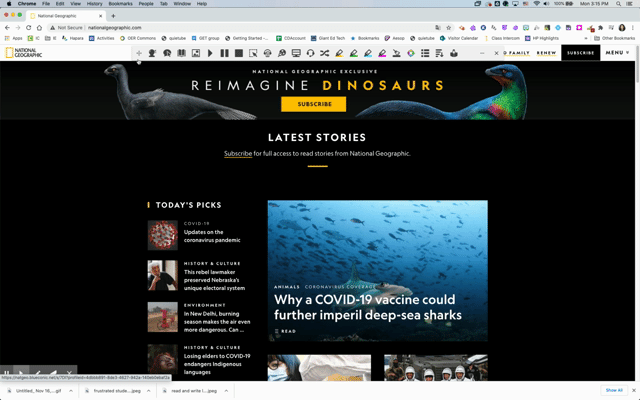
Task: Click the ANIMALS category label on feature
Action: (287, 287)
